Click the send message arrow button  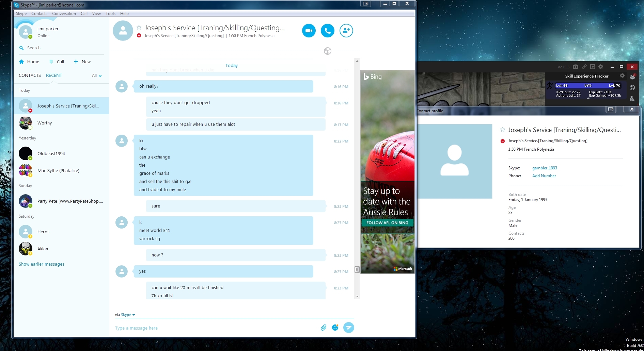pyautogui.click(x=348, y=328)
